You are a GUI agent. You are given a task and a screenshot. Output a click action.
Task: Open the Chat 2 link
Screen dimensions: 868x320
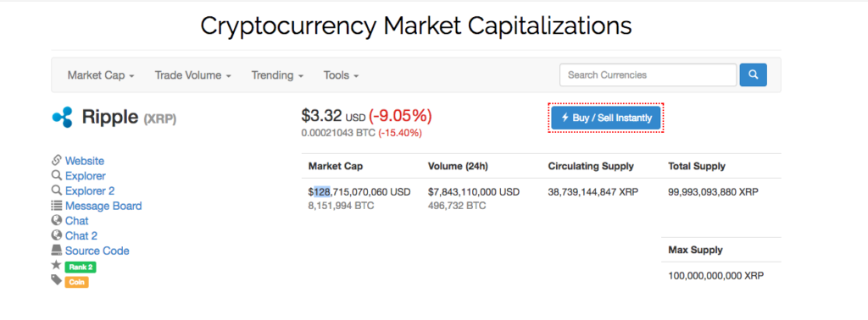click(x=81, y=235)
